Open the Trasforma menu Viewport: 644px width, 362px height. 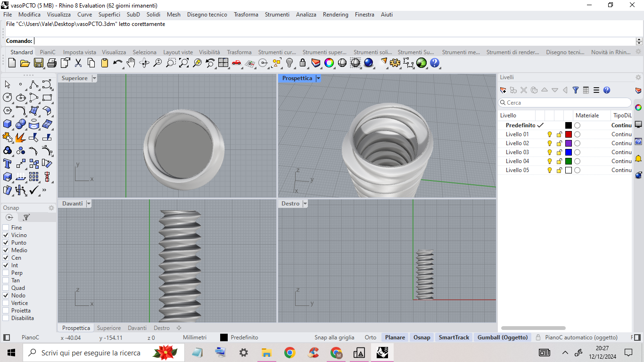[246, 15]
